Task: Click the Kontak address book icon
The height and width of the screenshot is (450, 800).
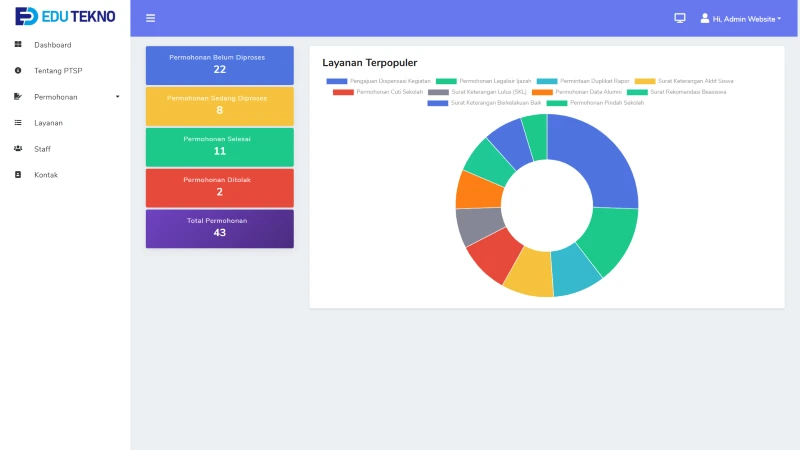Action: [18, 175]
